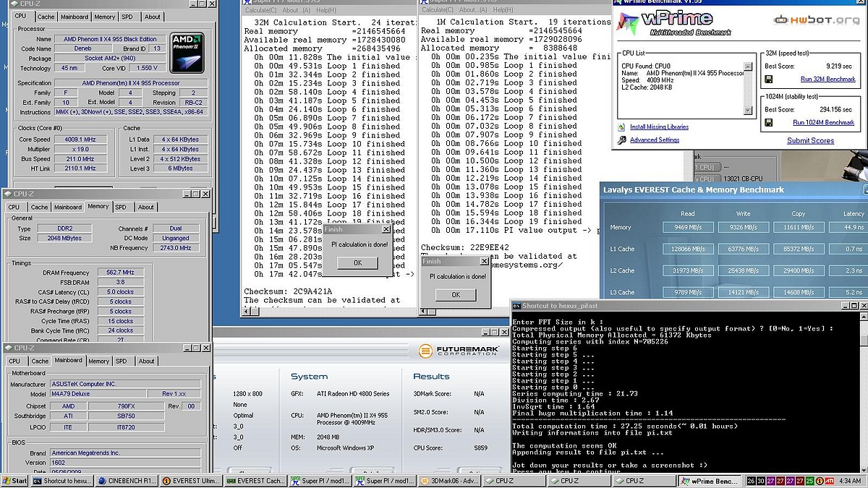Click the wrench icon beside Advanced Settings
Viewport: 868px width, 488px height.
pos(621,140)
